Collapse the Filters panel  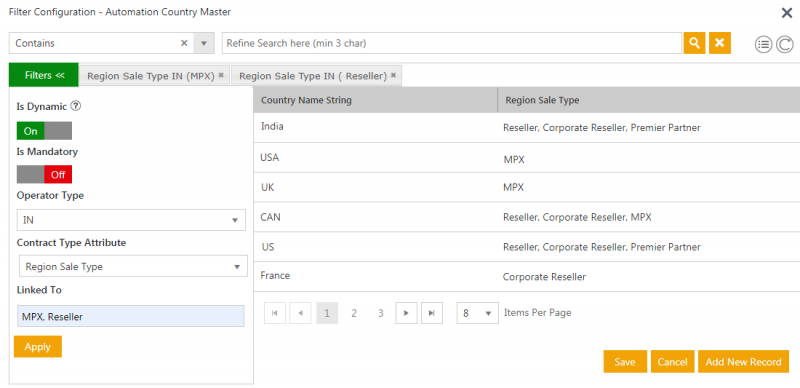(x=44, y=75)
